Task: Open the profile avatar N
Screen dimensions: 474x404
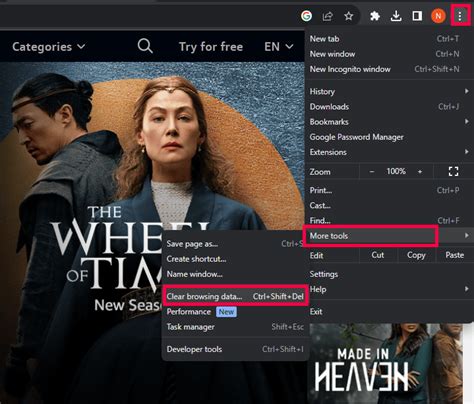Action: tap(438, 16)
